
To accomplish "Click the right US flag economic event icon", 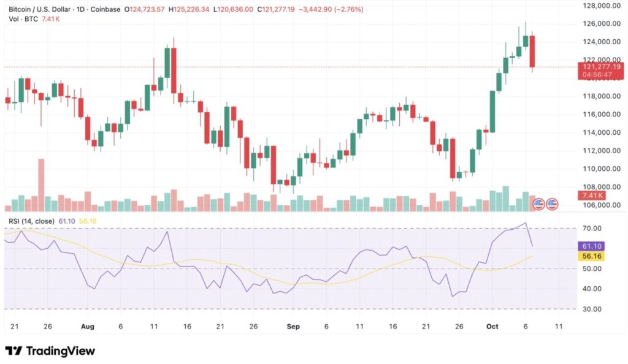I will tap(552, 204).
